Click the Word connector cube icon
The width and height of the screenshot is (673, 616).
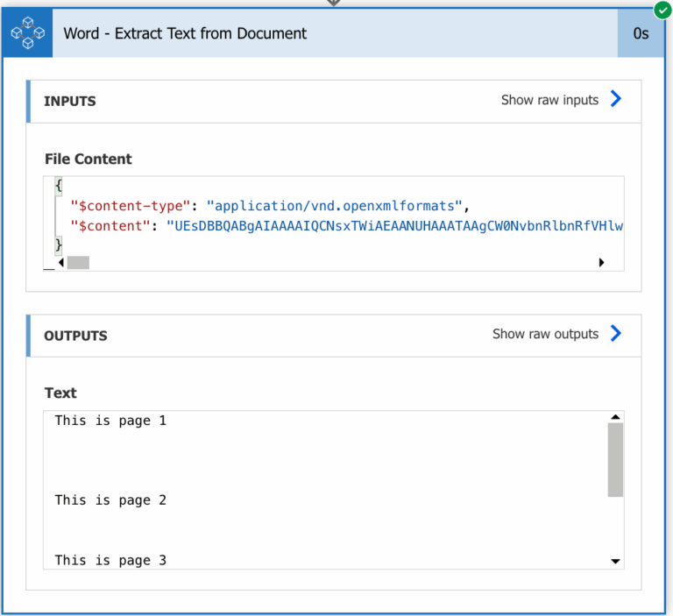[x=27, y=33]
